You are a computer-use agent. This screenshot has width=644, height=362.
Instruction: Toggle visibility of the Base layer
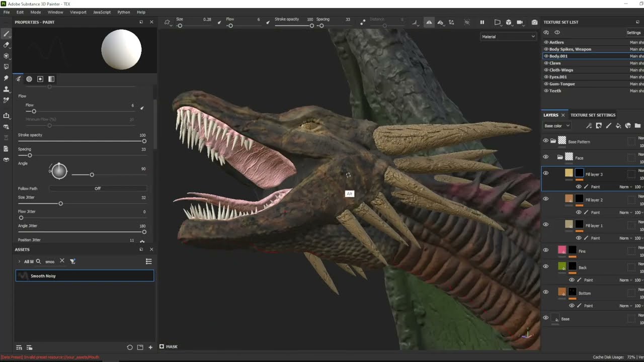coord(545,318)
